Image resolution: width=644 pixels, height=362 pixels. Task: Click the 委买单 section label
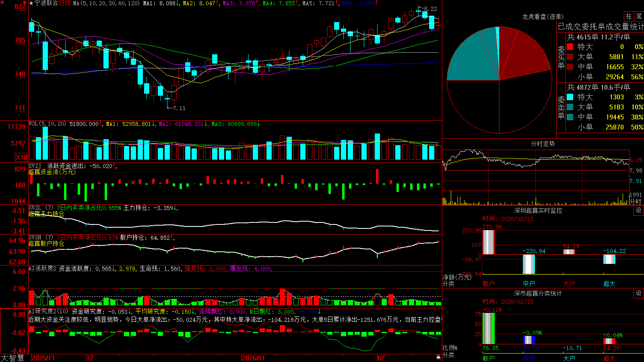point(561,57)
